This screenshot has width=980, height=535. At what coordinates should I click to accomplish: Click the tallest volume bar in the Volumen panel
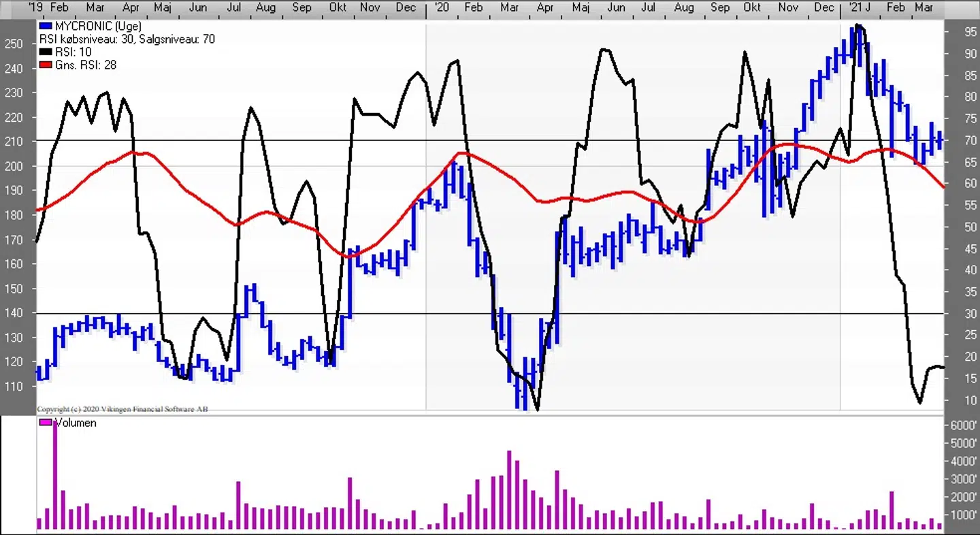click(55, 476)
